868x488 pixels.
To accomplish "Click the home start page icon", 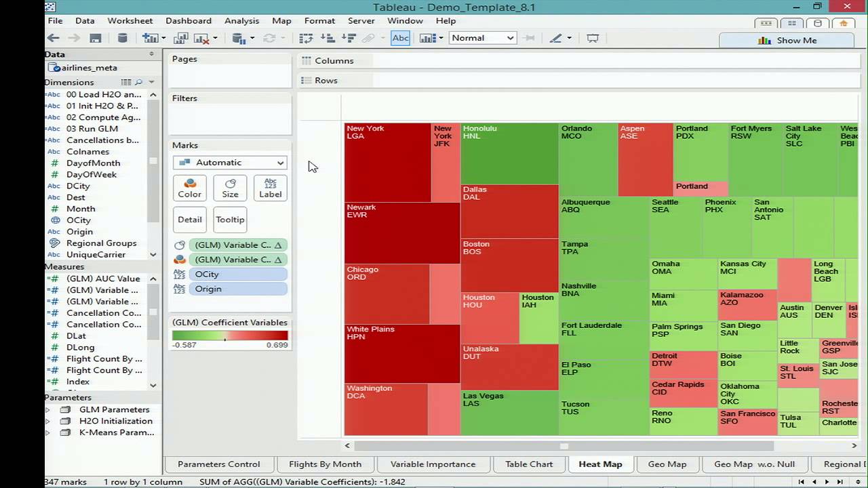I will point(844,23).
